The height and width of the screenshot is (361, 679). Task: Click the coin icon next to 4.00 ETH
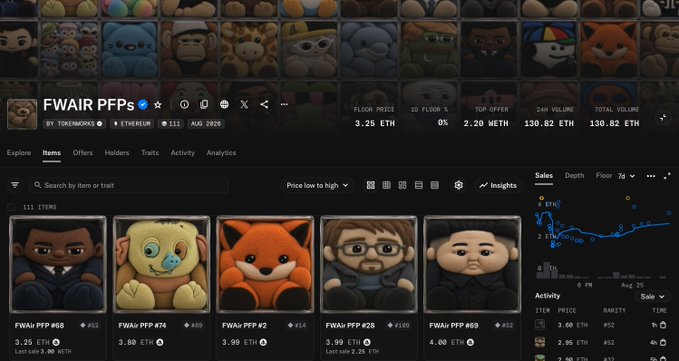tap(471, 342)
